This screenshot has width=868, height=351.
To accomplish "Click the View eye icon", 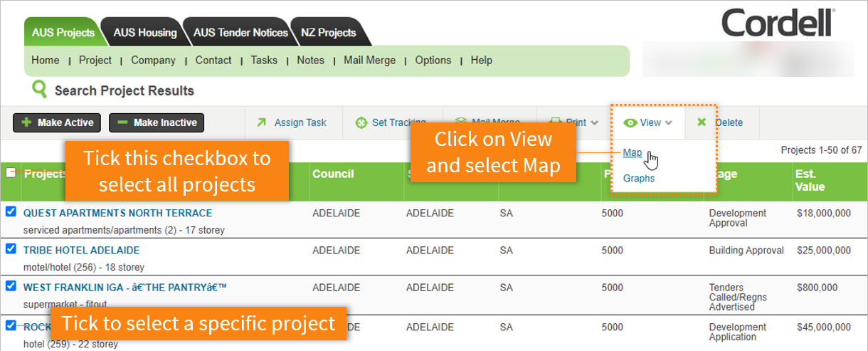I will [630, 122].
